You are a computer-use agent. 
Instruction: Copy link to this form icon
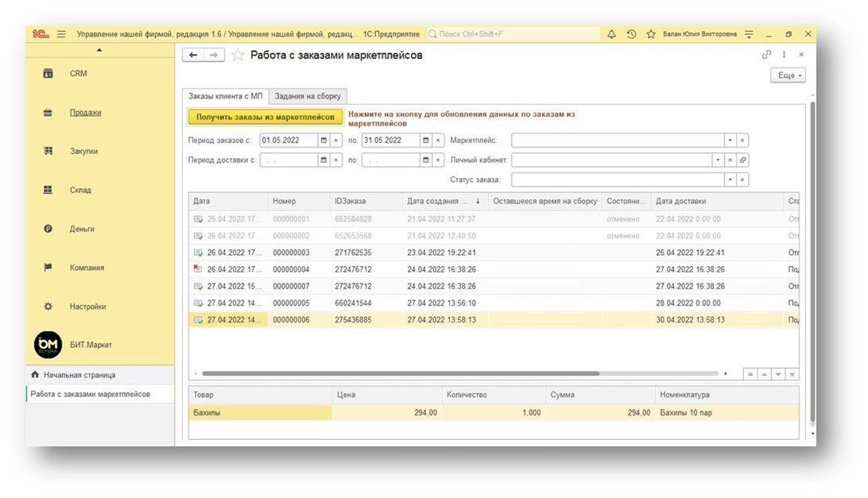766,55
